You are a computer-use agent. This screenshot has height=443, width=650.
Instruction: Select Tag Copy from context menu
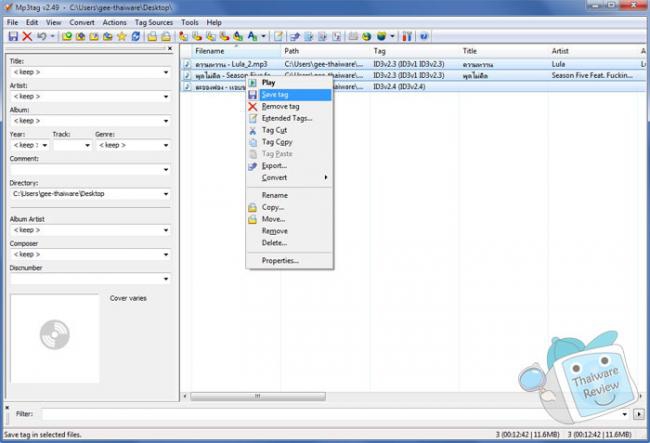click(290, 142)
